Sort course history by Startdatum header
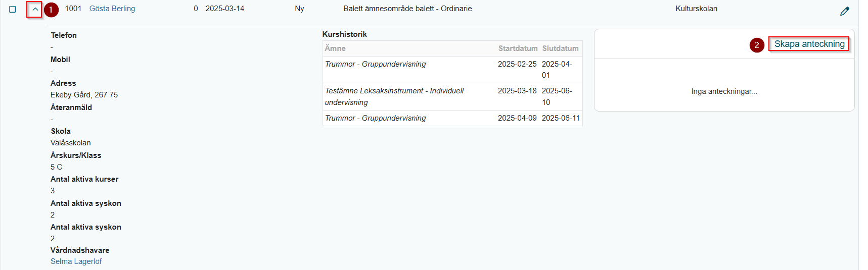Viewport: 868px width, 270px height. pyautogui.click(x=518, y=48)
